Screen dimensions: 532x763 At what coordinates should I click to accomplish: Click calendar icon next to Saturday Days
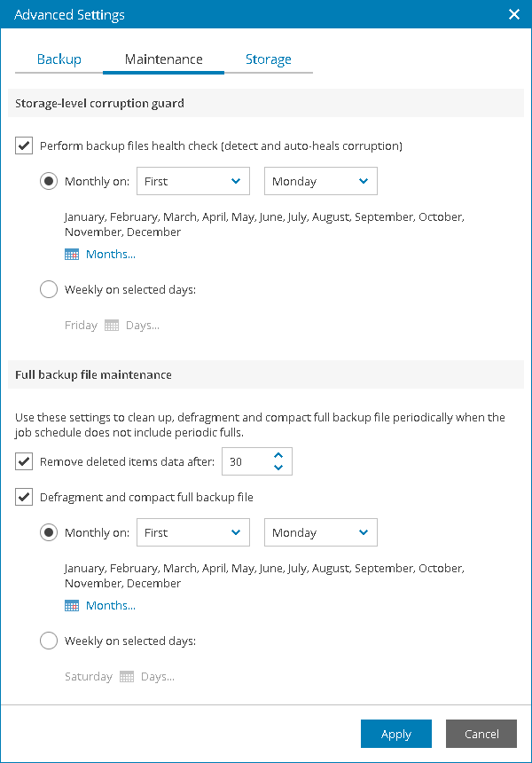tap(127, 677)
